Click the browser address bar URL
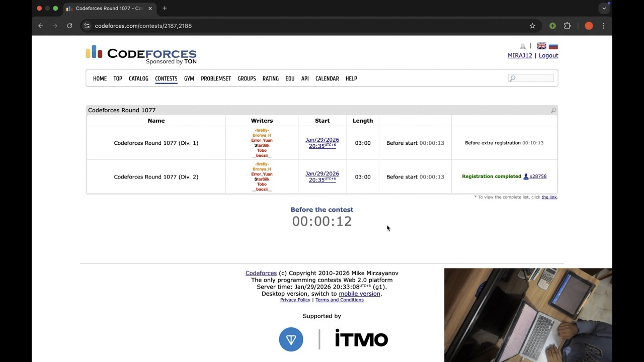Image resolution: width=644 pixels, height=362 pixels. (143, 26)
